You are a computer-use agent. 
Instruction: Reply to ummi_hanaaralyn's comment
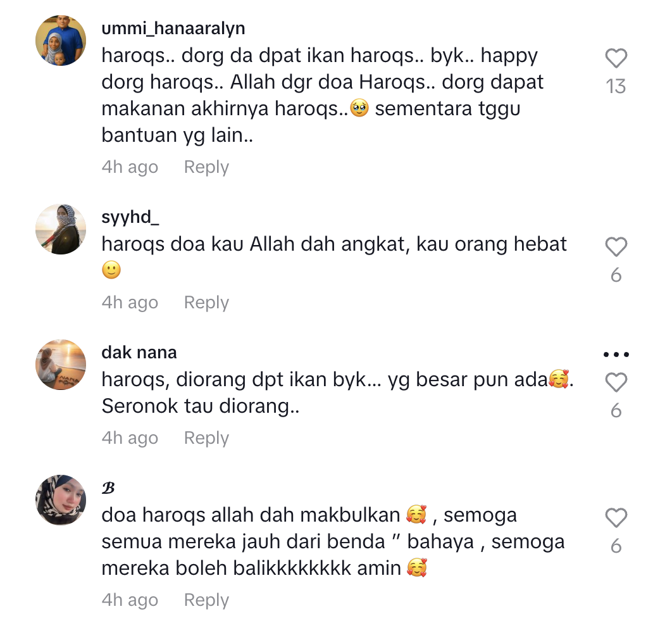[206, 166]
